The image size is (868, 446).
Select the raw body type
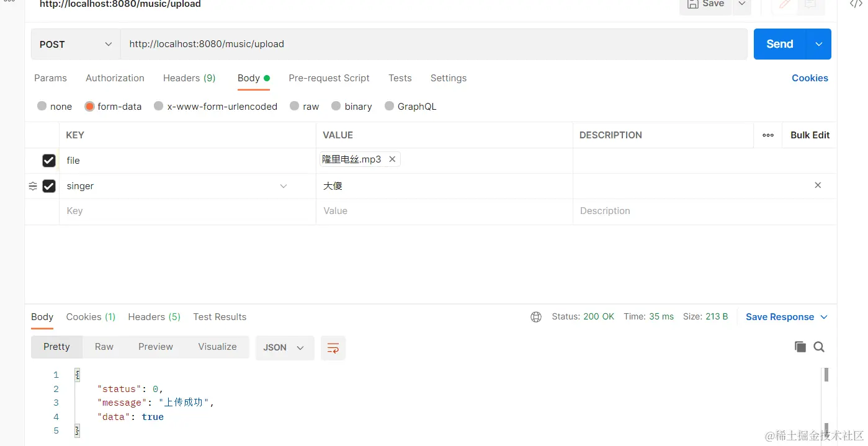pyautogui.click(x=295, y=106)
